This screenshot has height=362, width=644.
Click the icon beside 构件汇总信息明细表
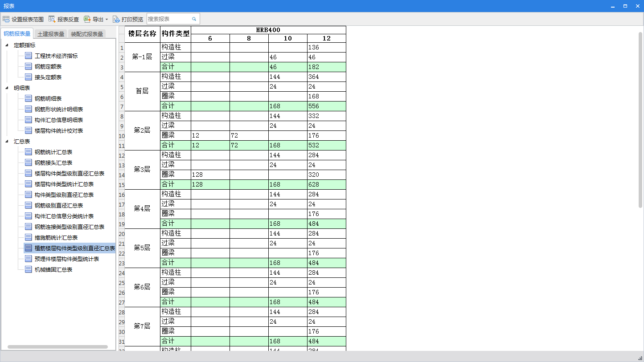point(29,120)
